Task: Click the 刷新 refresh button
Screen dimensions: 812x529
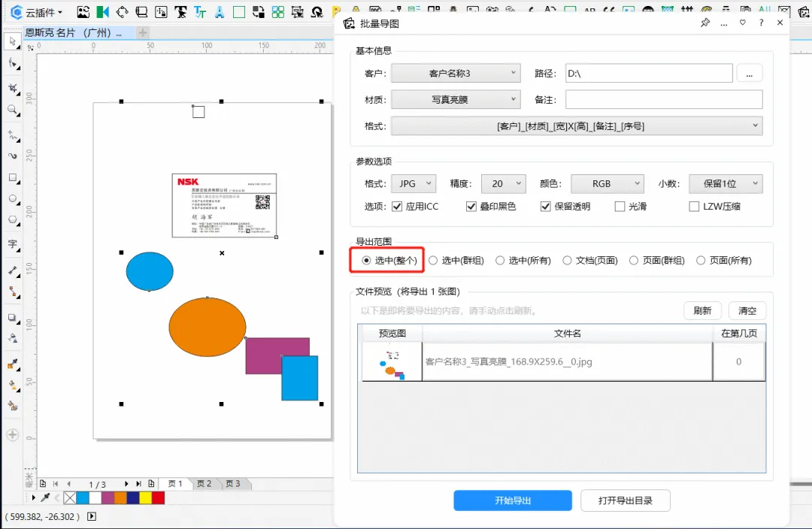Action: pyautogui.click(x=702, y=310)
